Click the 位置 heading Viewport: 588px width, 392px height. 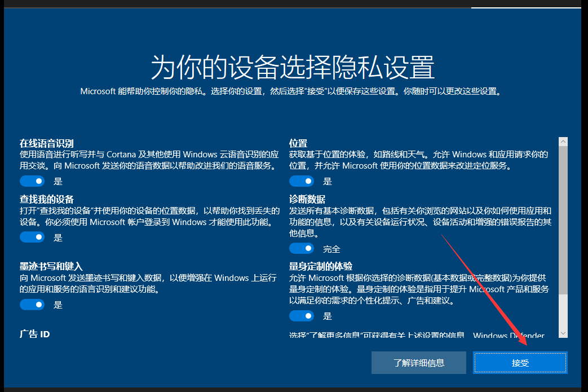point(298,143)
